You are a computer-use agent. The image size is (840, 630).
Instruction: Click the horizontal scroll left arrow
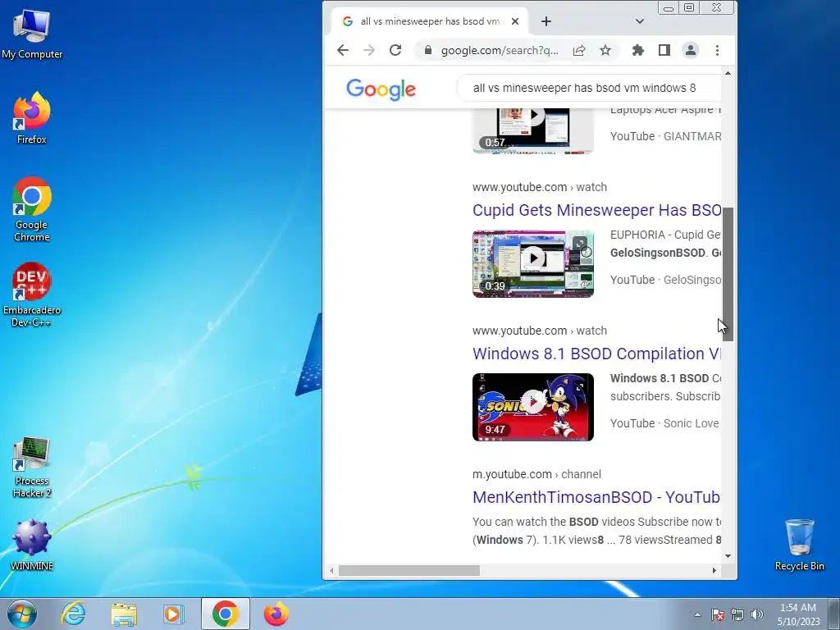331,571
